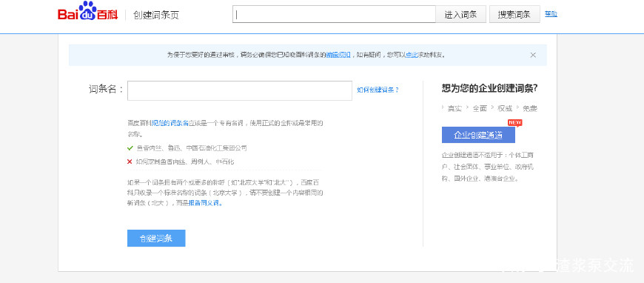Click the 创建词条页 header title
The image size is (644, 283).
(x=156, y=16)
